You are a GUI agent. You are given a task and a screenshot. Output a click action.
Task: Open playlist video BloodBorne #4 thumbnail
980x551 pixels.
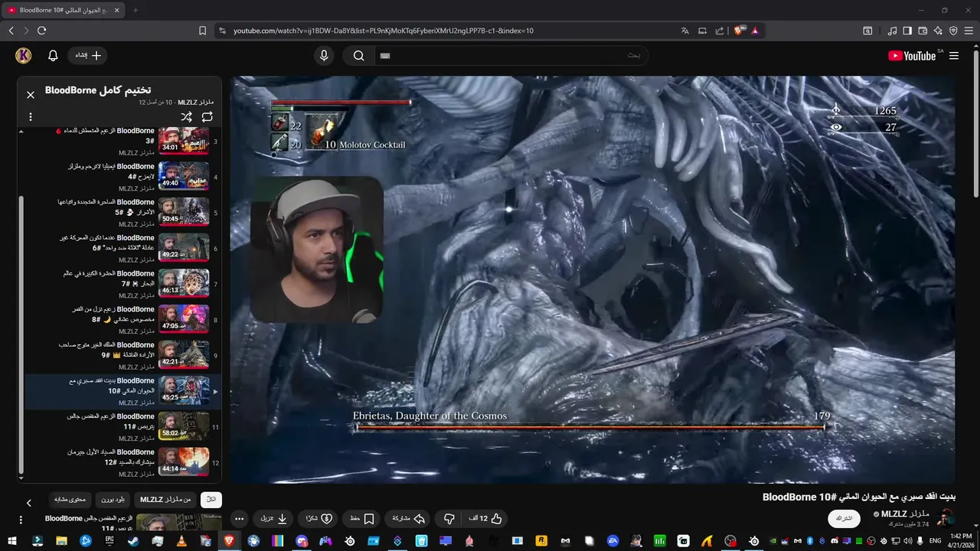click(x=184, y=177)
